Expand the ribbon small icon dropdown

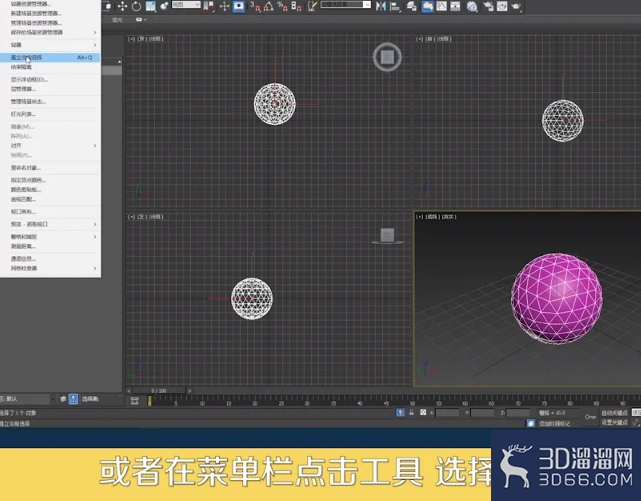click(x=141, y=19)
